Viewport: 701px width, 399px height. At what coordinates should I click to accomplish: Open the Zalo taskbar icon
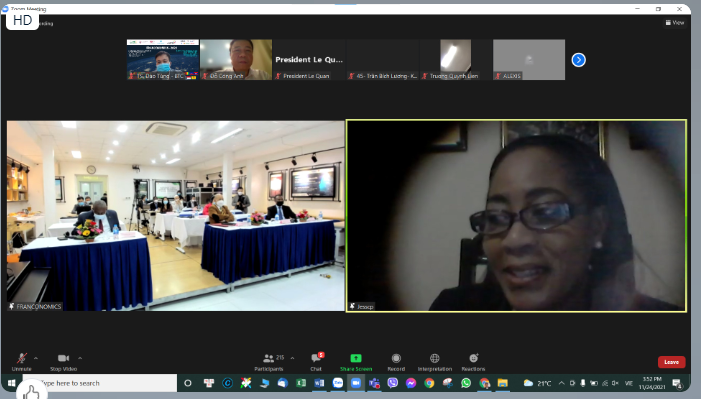pos(338,383)
